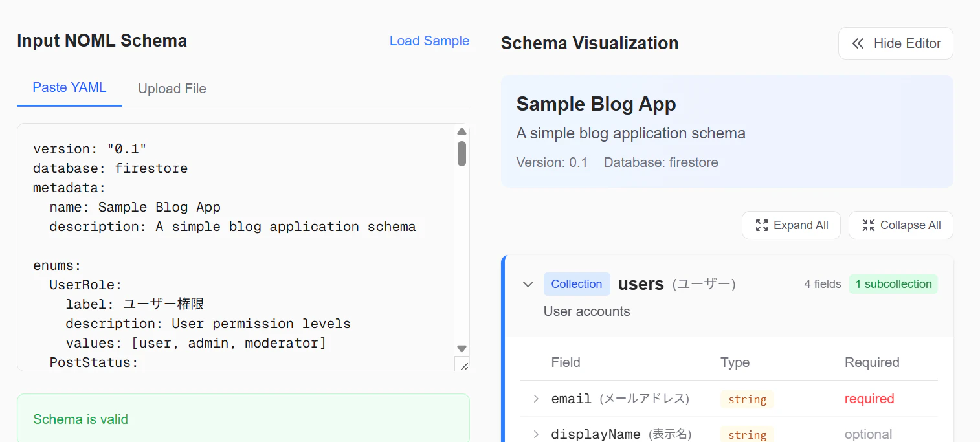Screen dimensions: 980x442
Task: Click the 1 subcollection badge
Action: click(893, 284)
